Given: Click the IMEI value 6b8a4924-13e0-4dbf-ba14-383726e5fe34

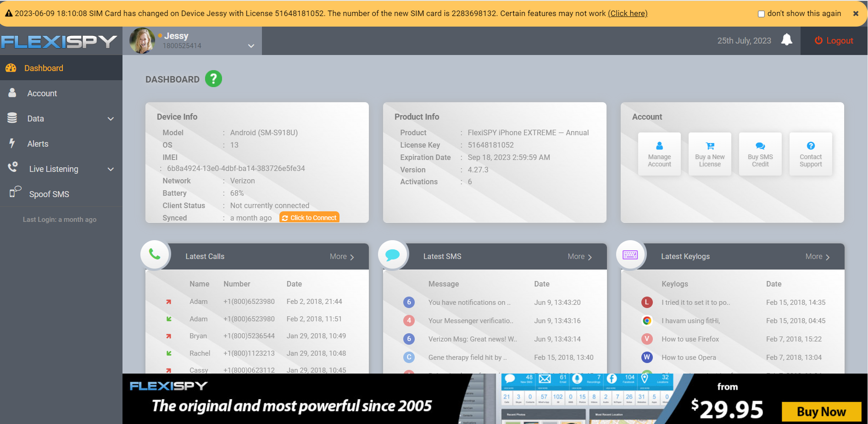Looking at the screenshot, I should coord(236,168).
